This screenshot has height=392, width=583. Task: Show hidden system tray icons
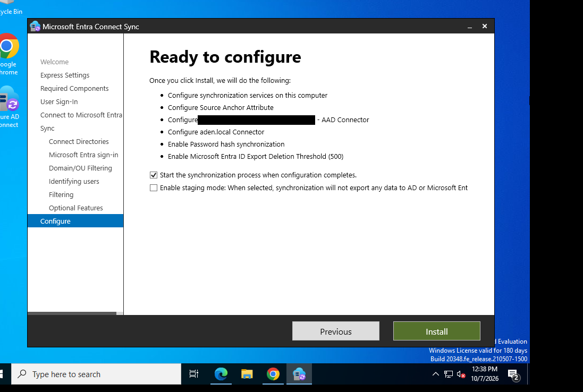435,374
